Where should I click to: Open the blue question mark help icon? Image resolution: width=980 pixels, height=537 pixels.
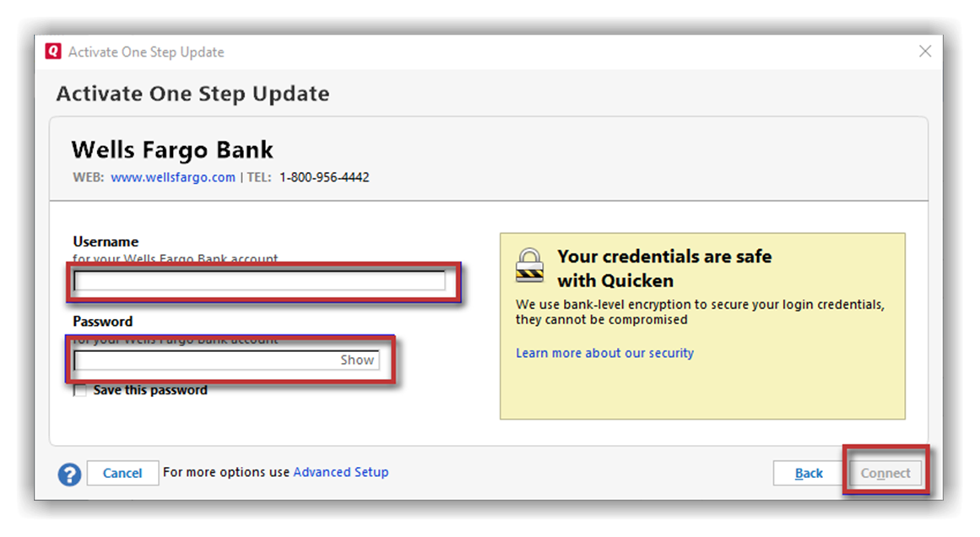[69, 474]
